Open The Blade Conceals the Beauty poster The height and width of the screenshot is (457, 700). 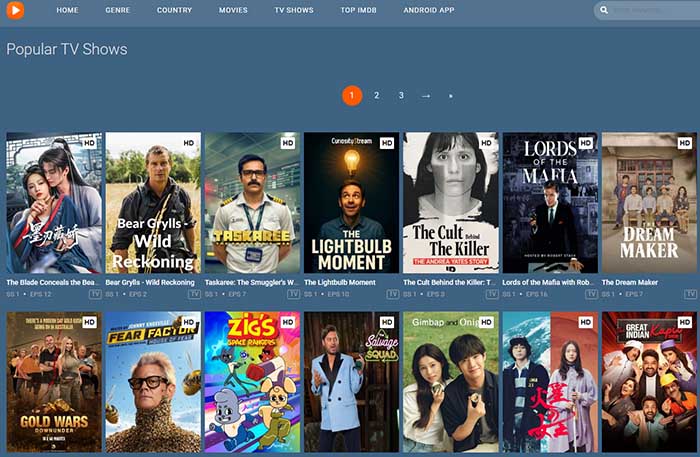54,203
